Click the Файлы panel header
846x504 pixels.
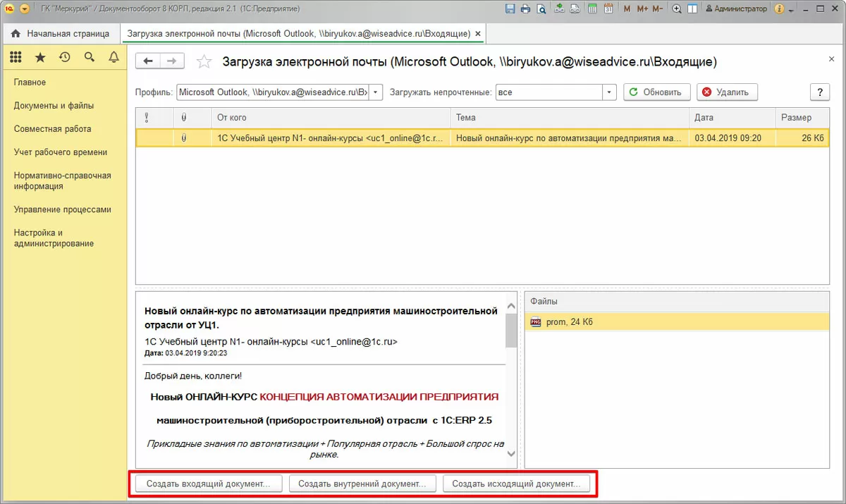pos(677,301)
